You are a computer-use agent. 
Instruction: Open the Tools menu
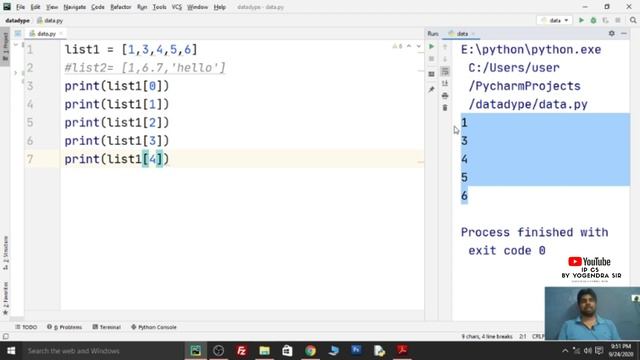[x=159, y=7]
